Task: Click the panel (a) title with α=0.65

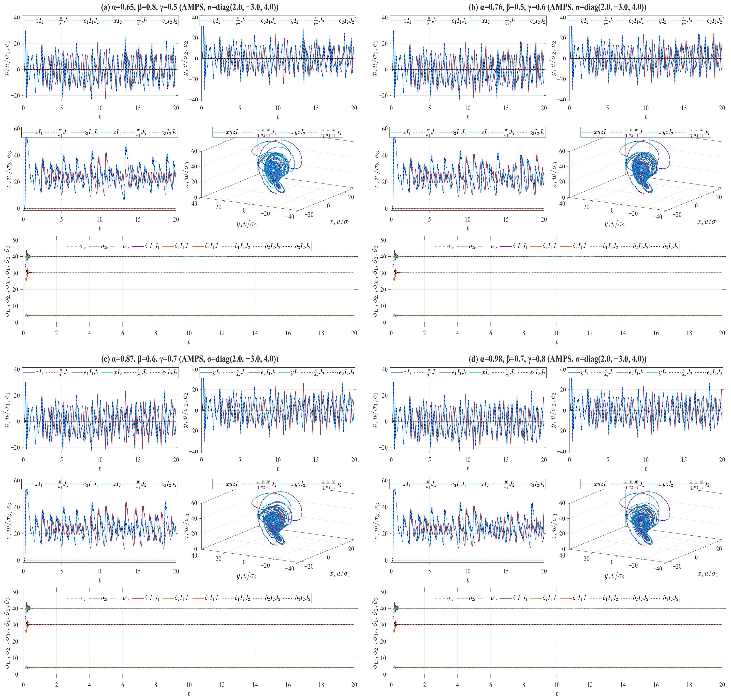Action: (190, 7)
